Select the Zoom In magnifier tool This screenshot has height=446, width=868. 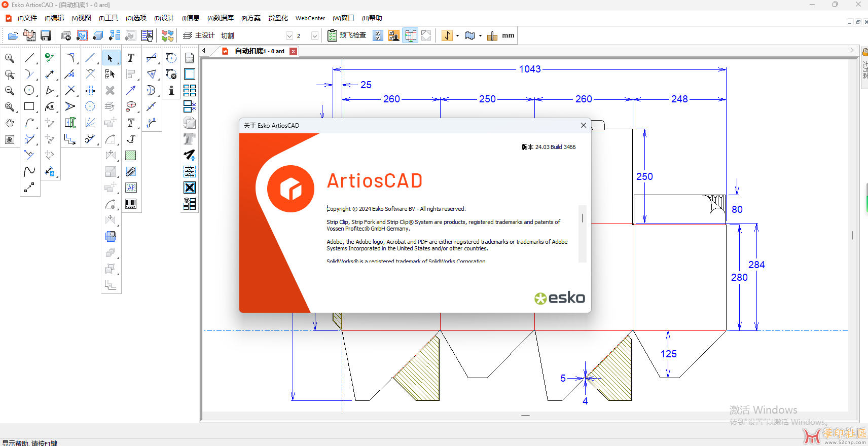click(10, 58)
